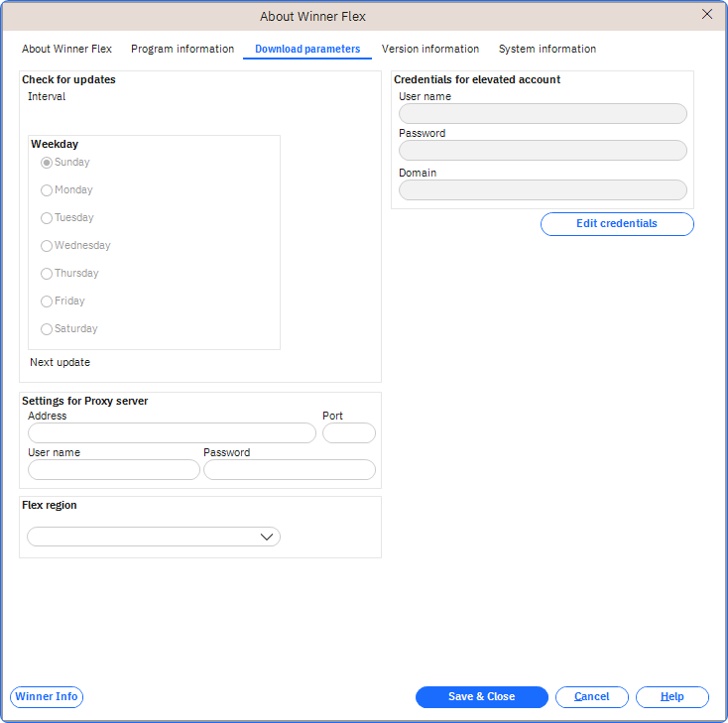Open the Program information tab

[182, 49]
